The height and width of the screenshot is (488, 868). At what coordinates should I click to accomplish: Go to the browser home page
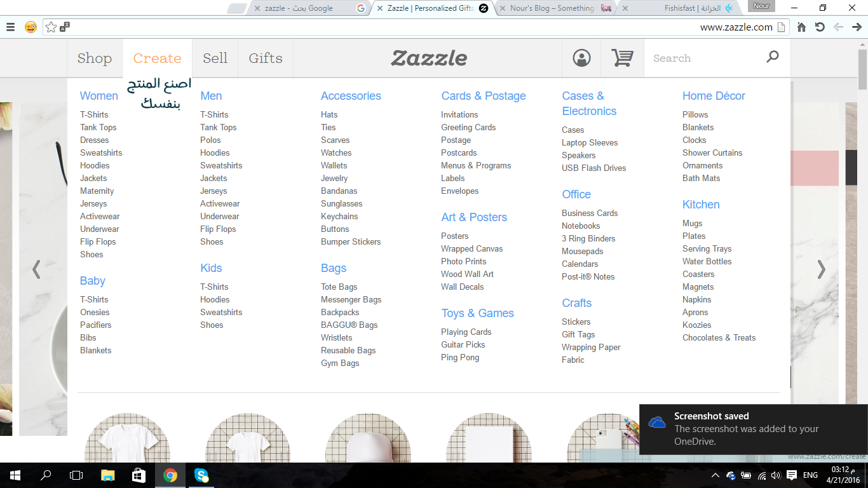(801, 27)
